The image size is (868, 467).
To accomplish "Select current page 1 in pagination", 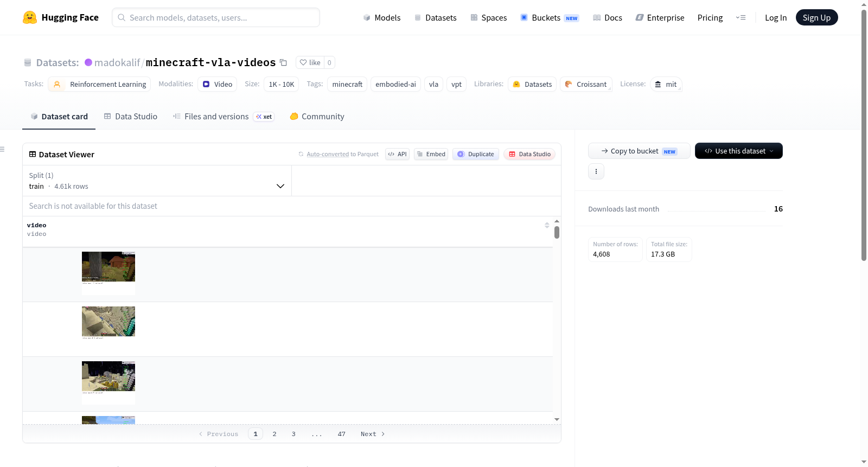I will pyautogui.click(x=256, y=434).
